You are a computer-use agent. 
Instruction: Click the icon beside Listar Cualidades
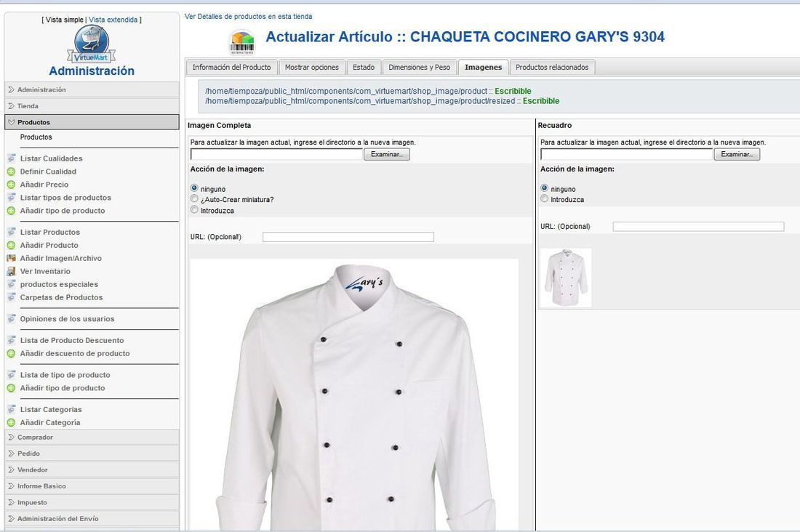pos(11,158)
